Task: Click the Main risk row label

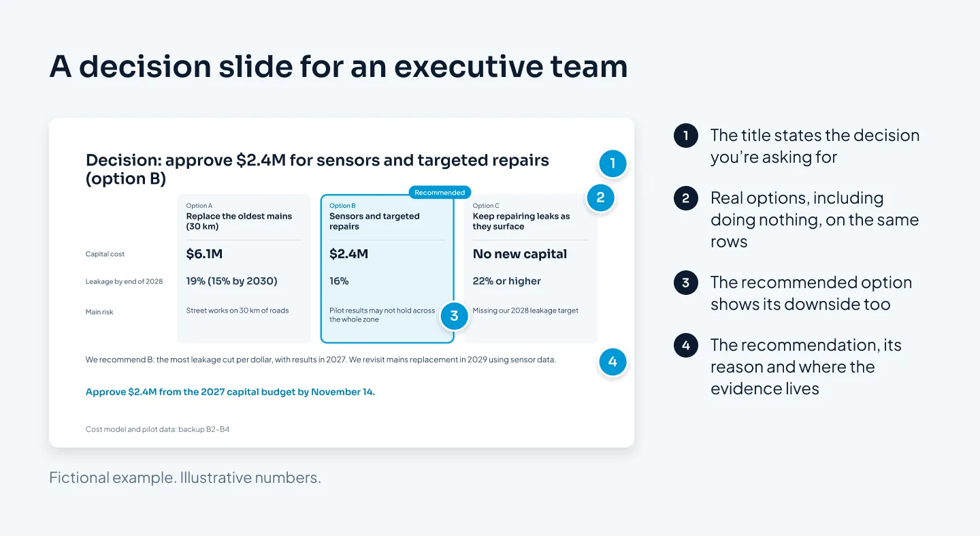Action: click(99, 312)
